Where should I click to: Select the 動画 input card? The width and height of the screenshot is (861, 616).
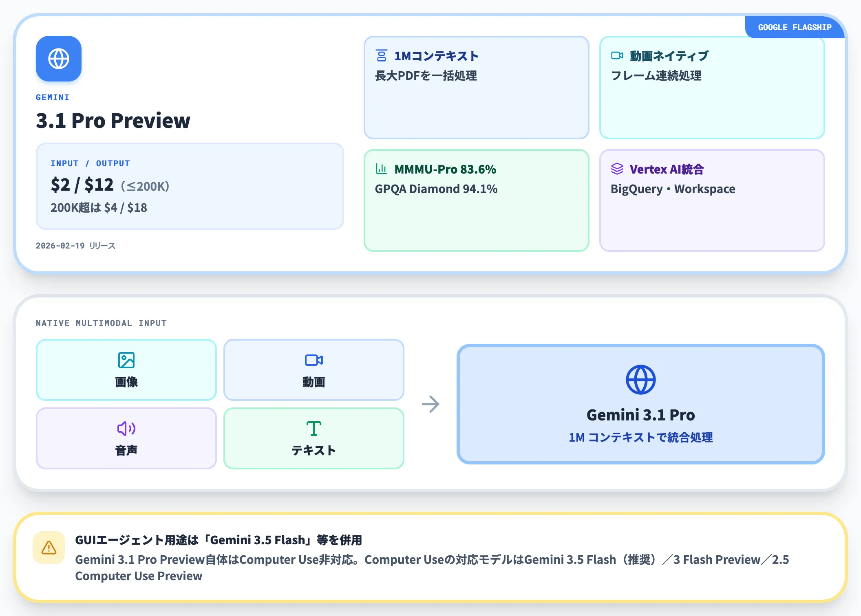coord(314,370)
